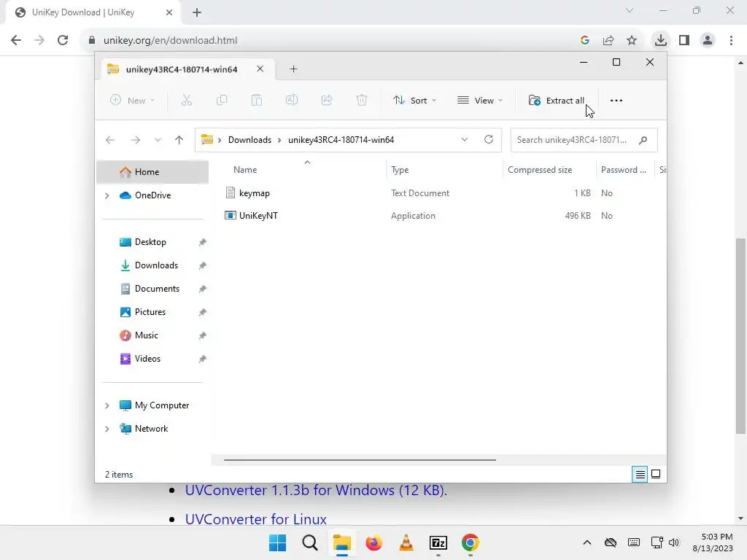Open Videos in navigation pane
Image resolution: width=747 pixels, height=560 pixels.
click(147, 359)
